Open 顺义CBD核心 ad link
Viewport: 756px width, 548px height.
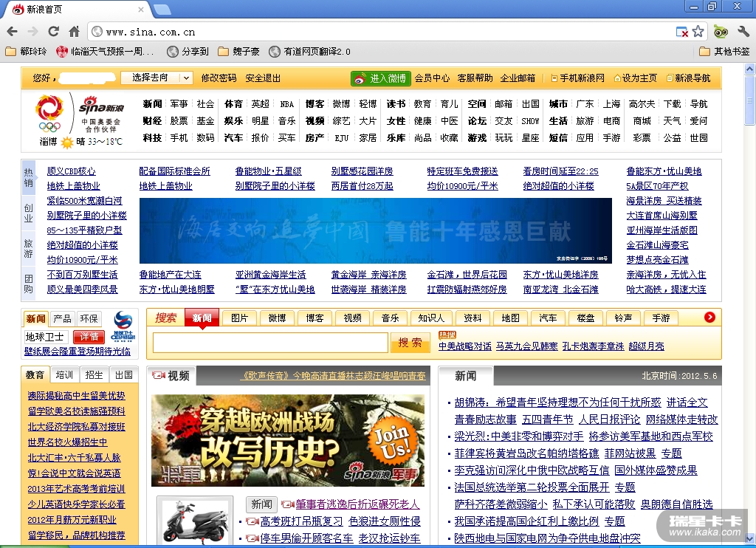coord(72,171)
